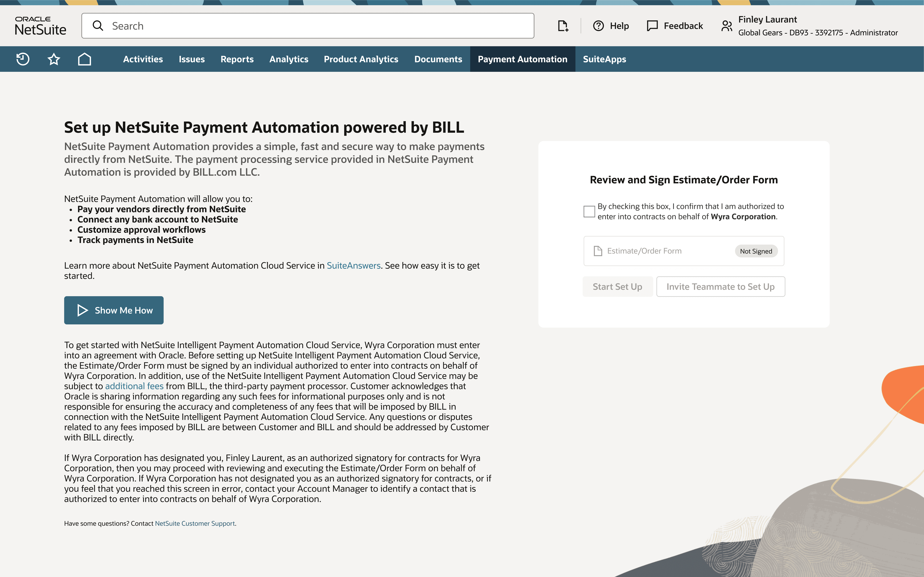The width and height of the screenshot is (924, 577).
Task: Select the Payment Automation tab
Action: click(522, 59)
